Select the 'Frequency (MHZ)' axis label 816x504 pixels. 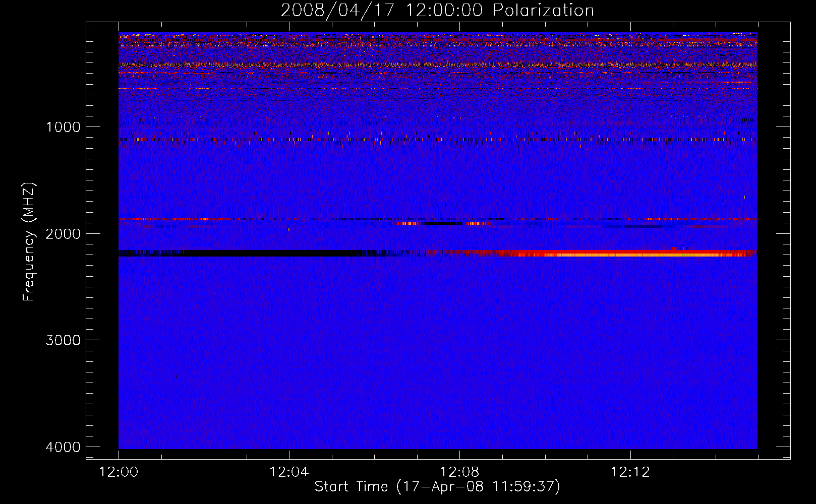(29, 242)
